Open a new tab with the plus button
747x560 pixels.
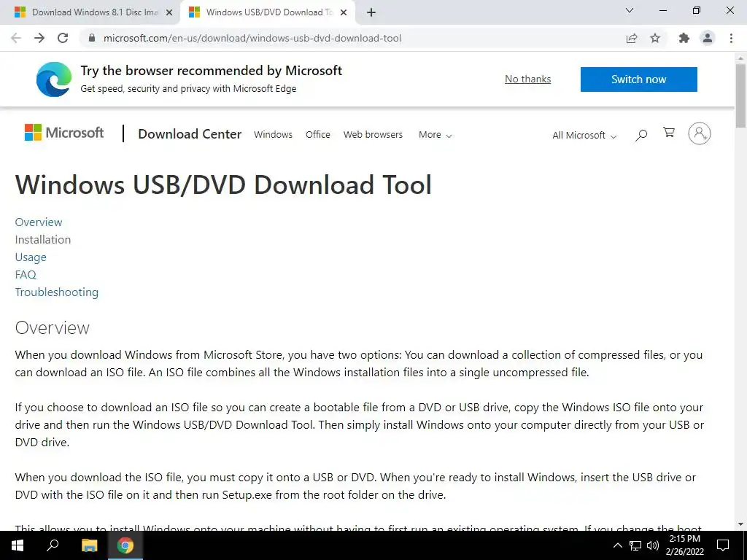[x=371, y=13]
